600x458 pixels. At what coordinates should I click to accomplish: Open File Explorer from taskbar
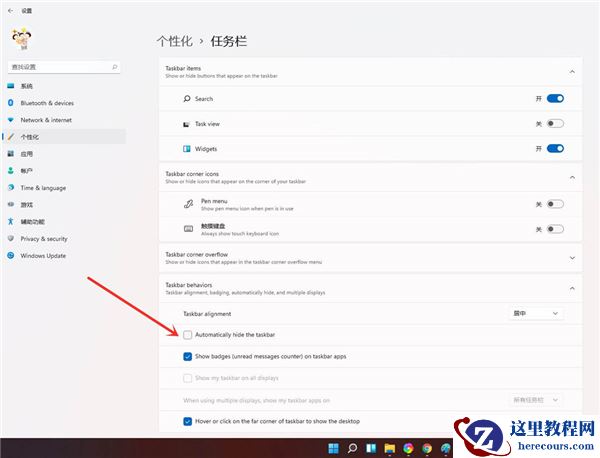390,448
